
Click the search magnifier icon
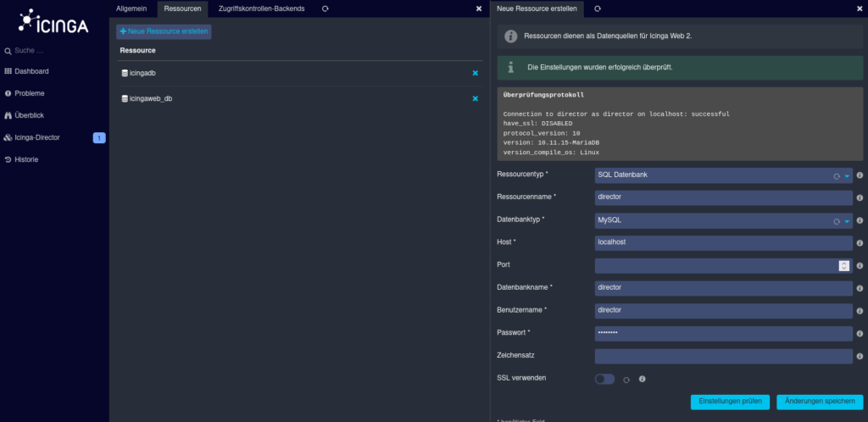coord(8,51)
